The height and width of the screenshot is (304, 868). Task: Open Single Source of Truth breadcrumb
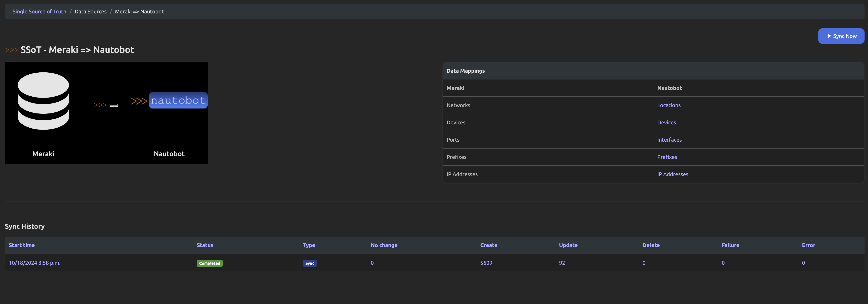[39, 12]
